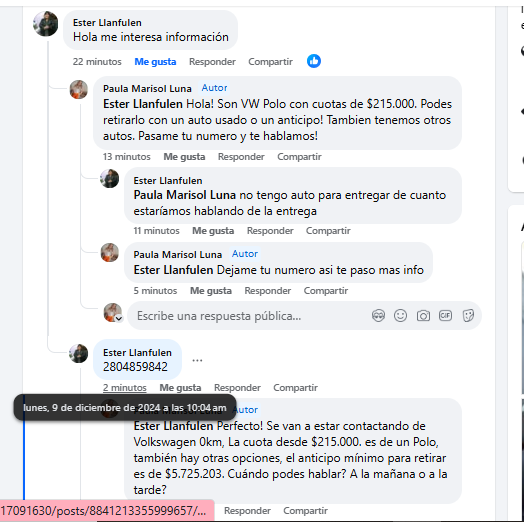This screenshot has height=522, width=524.
Task: Click the Escribe una respuesta pública field
Action: click(304, 316)
